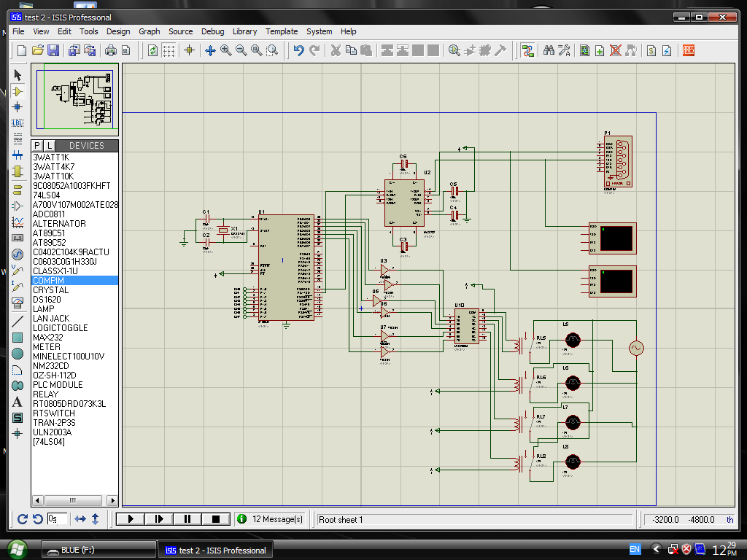Image resolution: width=747 pixels, height=560 pixels.
Task: Toggle the snap grid display
Action: click(x=169, y=50)
